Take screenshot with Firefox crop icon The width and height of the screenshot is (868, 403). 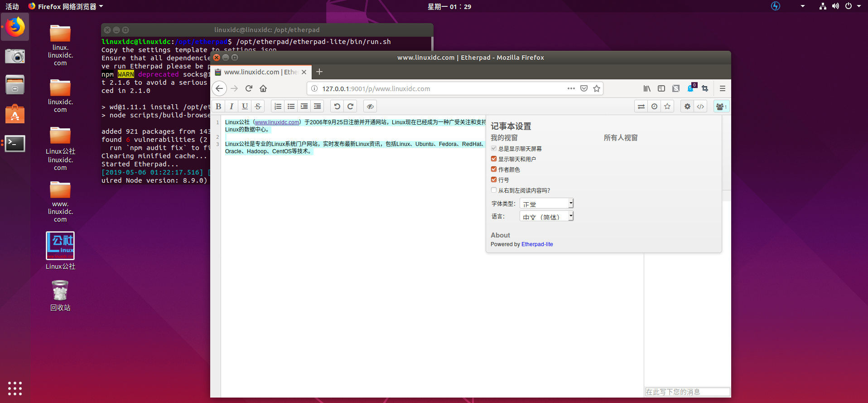(x=705, y=88)
